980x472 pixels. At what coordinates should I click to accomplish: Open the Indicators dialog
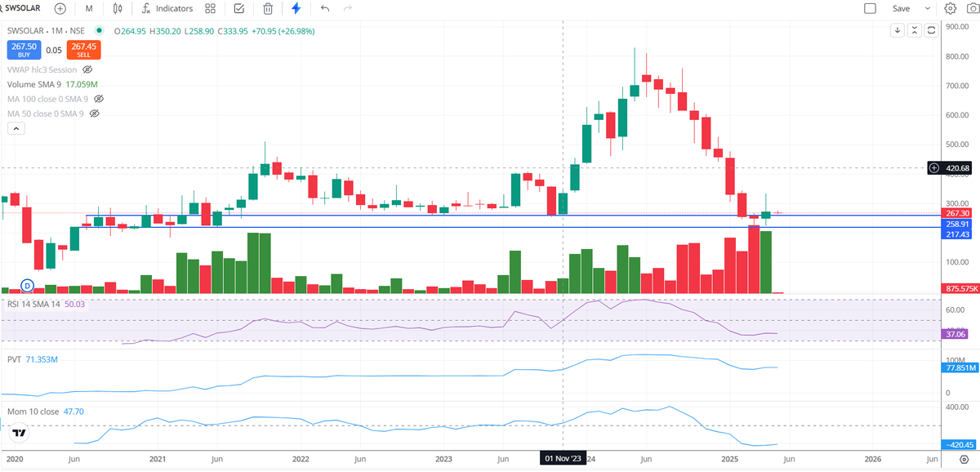pos(167,8)
